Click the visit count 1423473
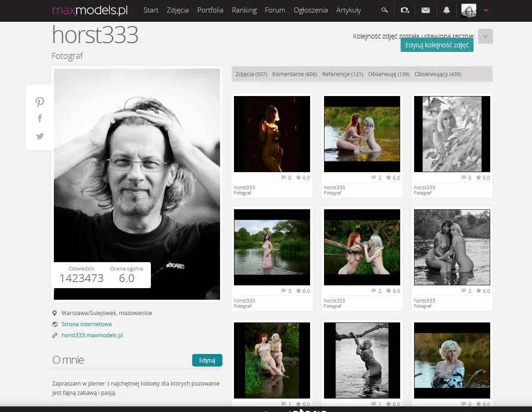 tap(81, 278)
